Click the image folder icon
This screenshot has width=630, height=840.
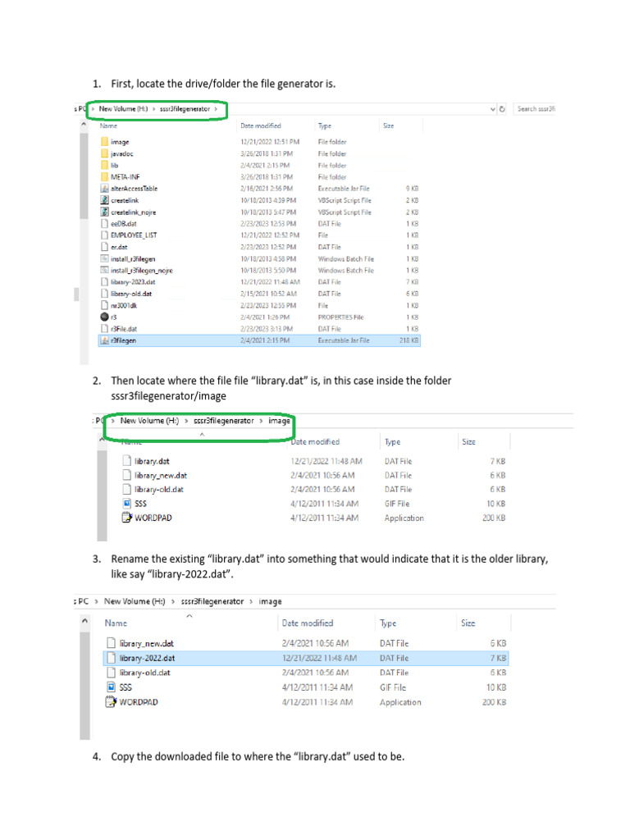(x=104, y=142)
